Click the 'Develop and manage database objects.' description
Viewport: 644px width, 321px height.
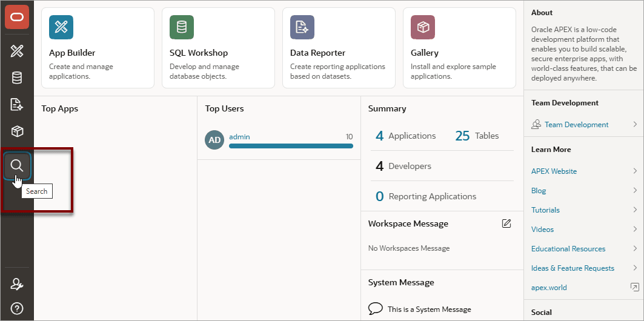point(204,71)
